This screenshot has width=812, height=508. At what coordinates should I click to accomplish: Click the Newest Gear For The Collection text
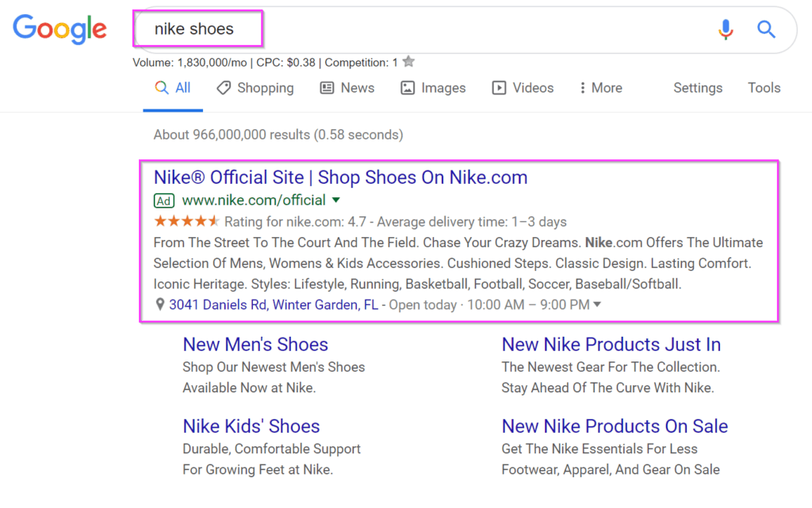[x=611, y=367]
